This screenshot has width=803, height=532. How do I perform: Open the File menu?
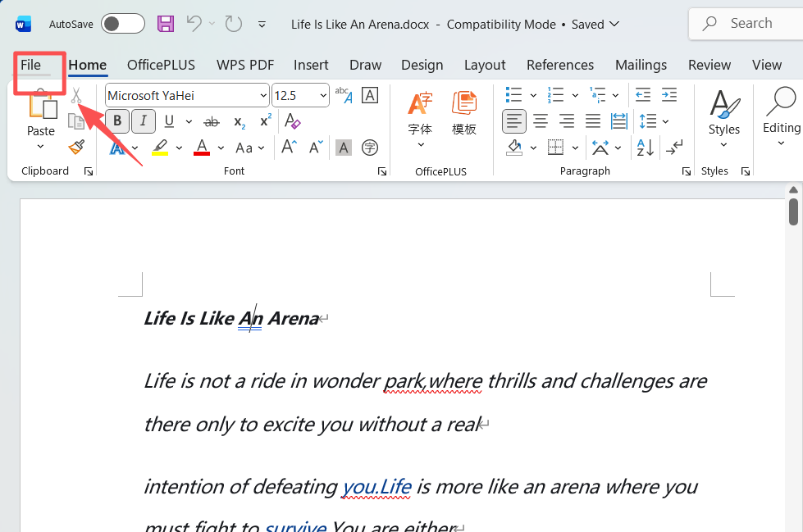pyautogui.click(x=31, y=65)
